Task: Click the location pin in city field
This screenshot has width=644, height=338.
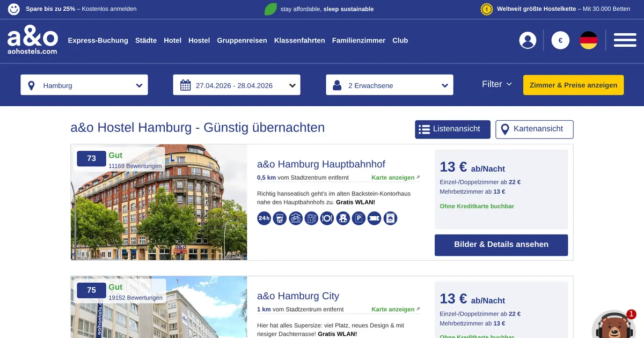Action: point(31,85)
